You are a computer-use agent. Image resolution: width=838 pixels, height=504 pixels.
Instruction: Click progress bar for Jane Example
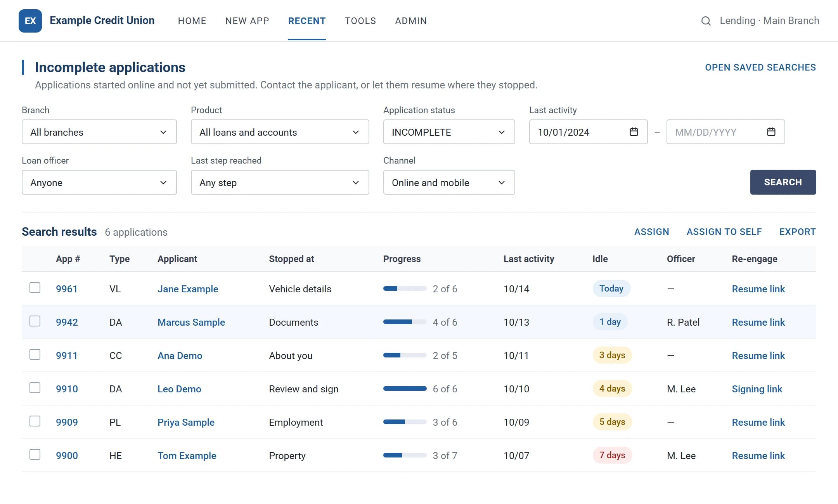pyautogui.click(x=405, y=288)
